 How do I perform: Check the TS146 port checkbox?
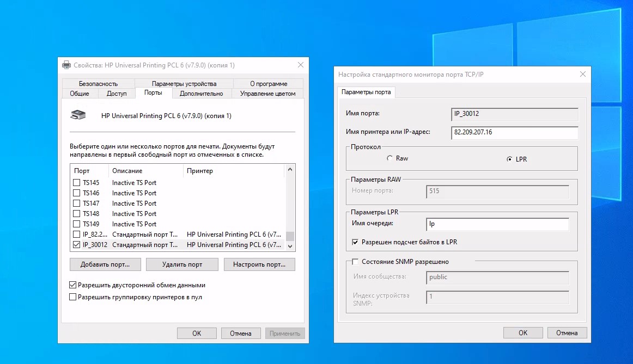(x=76, y=193)
